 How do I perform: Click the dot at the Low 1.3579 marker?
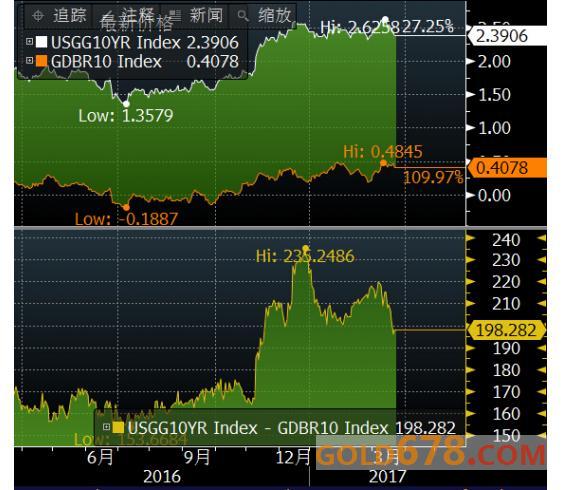coord(126,104)
